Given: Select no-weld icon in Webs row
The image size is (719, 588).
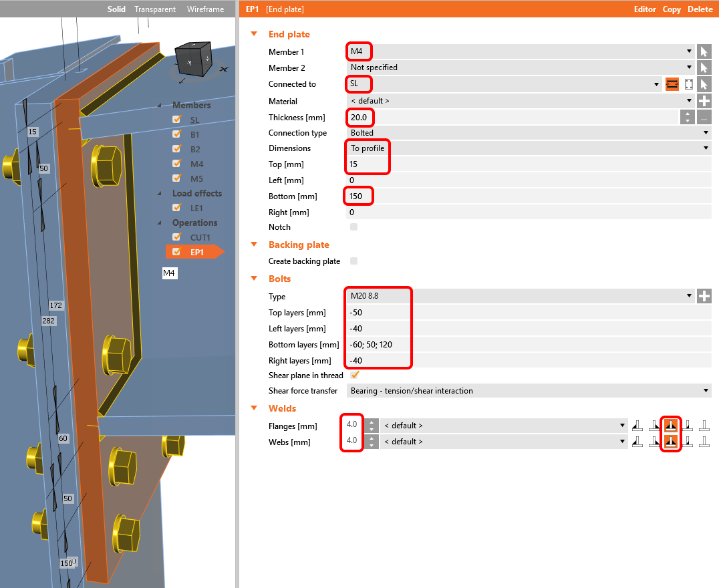Looking at the screenshot, I should point(704,442).
